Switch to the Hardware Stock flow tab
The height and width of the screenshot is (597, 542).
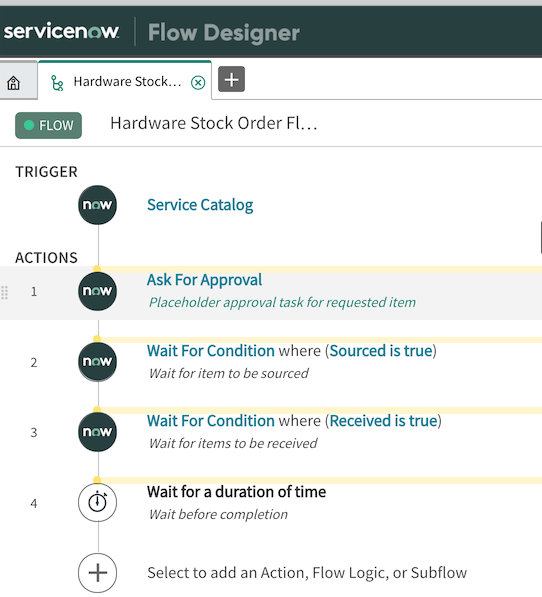coord(127,81)
